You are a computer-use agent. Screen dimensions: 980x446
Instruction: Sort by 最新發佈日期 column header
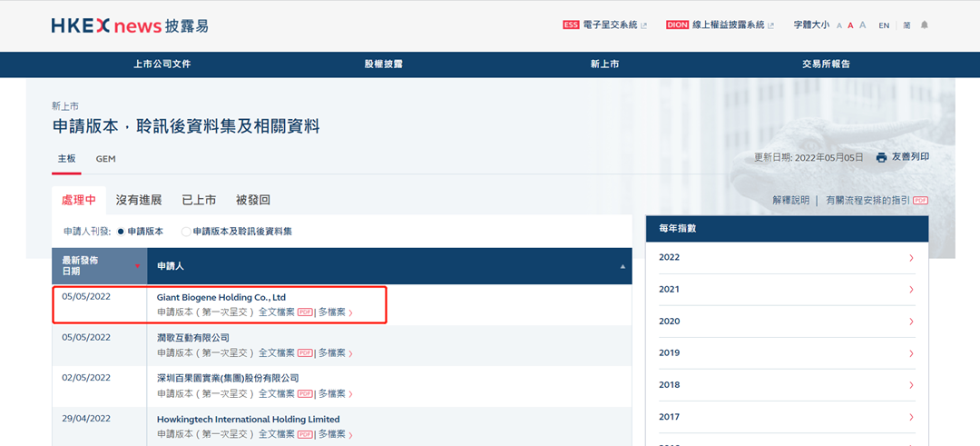click(100, 266)
